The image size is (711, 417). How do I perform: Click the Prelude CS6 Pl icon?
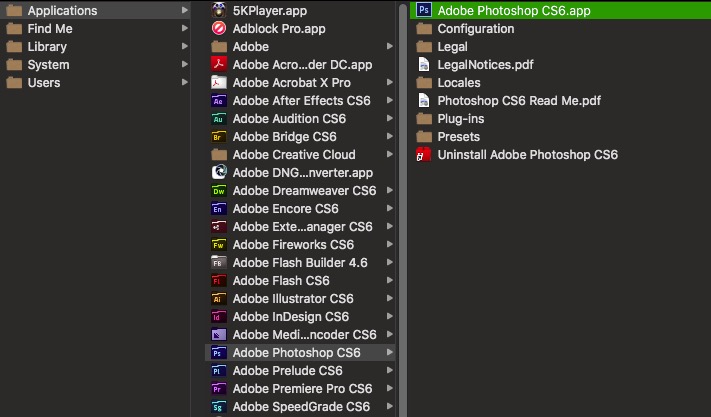coord(219,370)
